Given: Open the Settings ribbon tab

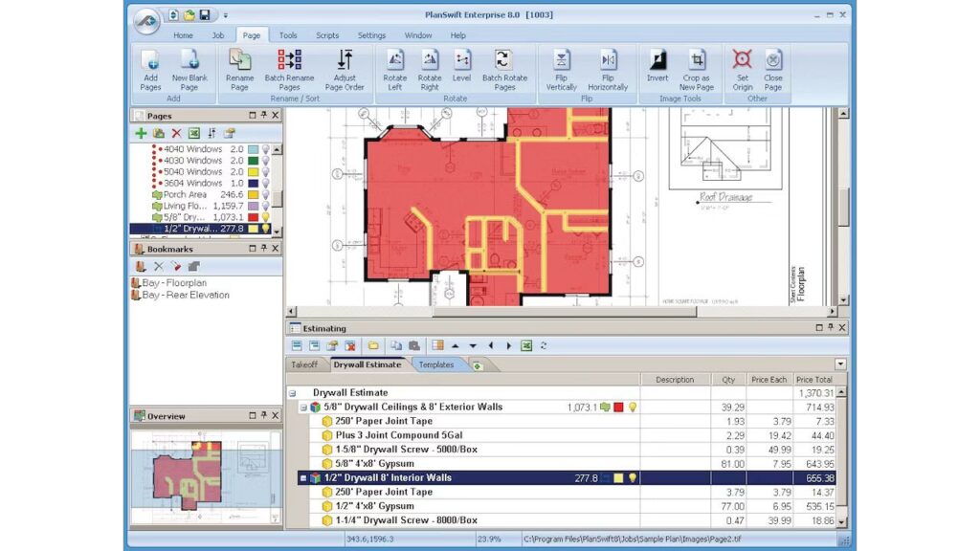Looking at the screenshot, I should 371,35.
